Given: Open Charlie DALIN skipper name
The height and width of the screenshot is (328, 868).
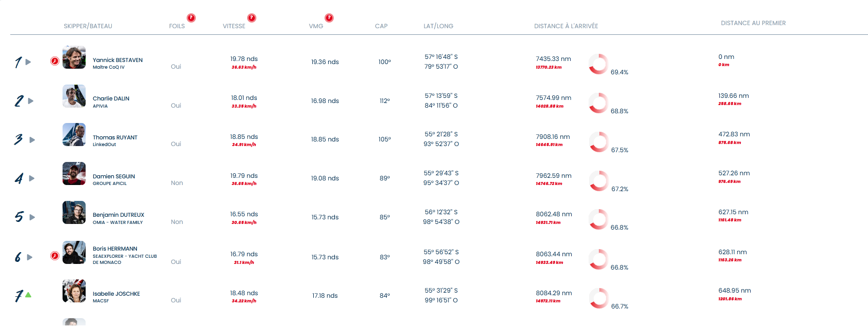Looking at the screenshot, I should (111, 98).
